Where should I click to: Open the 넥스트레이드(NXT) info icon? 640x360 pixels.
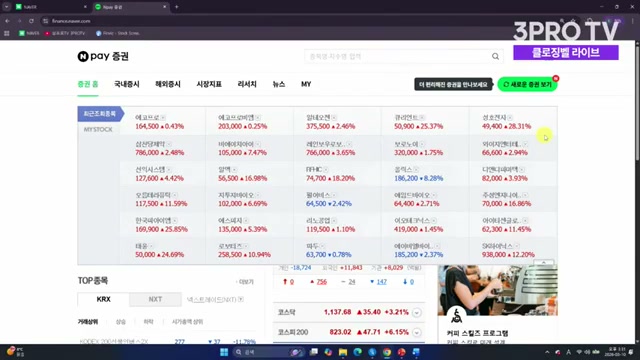coord(241,300)
